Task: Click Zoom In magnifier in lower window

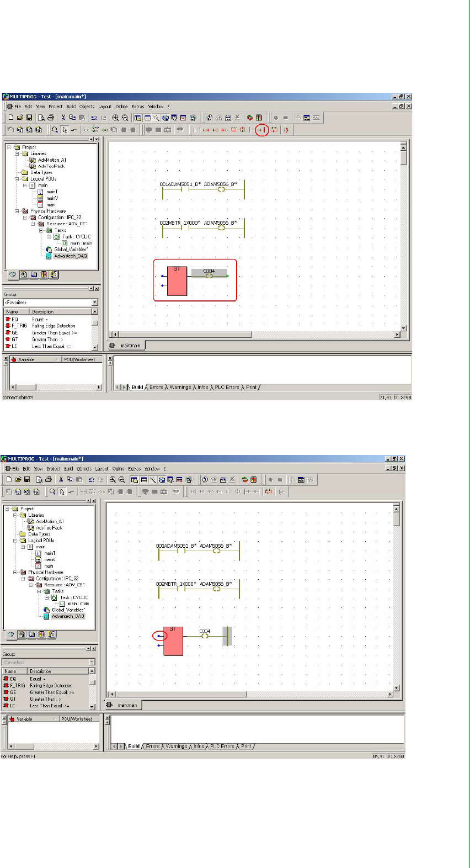Action: click(113, 480)
